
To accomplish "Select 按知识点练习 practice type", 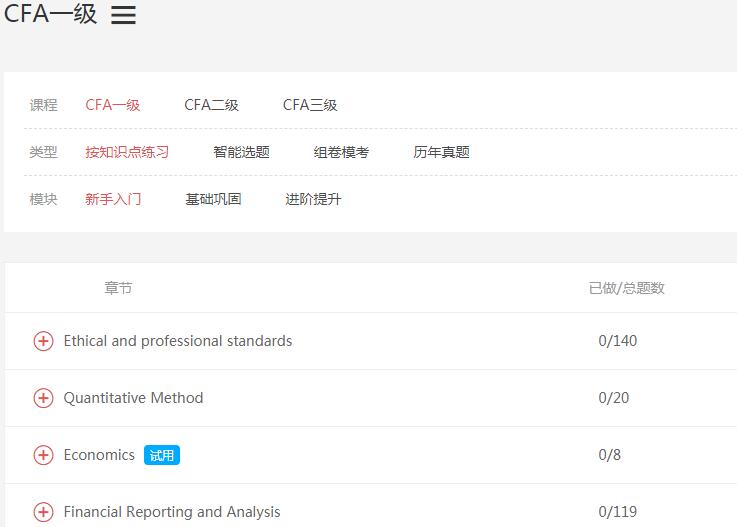I will pos(127,152).
